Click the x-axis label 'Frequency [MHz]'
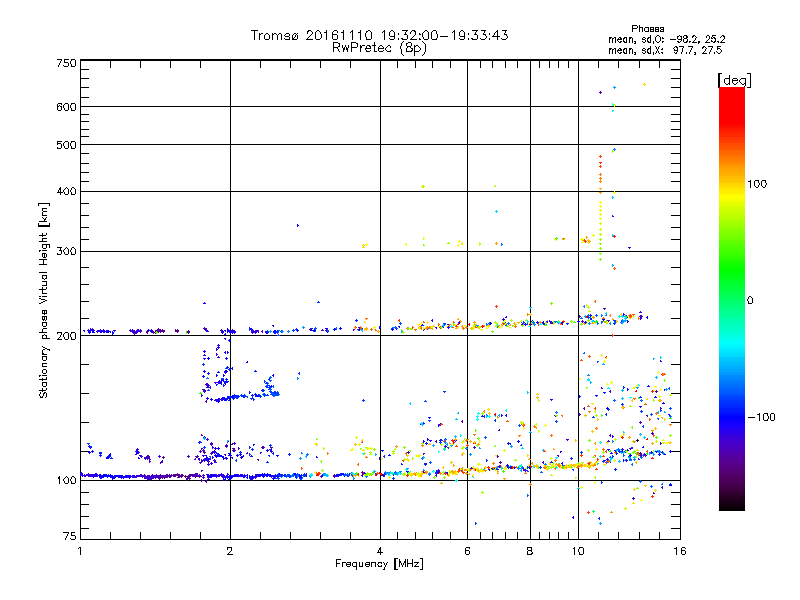 [379, 564]
